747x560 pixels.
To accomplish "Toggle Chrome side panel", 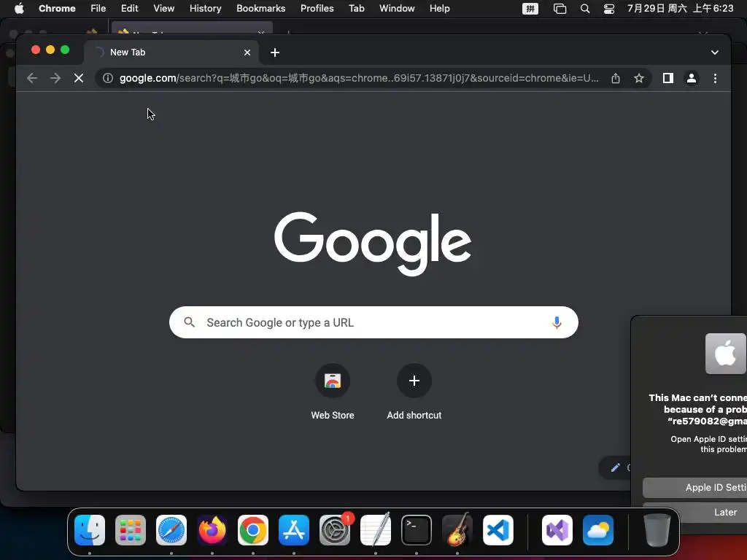I will pyautogui.click(x=668, y=78).
